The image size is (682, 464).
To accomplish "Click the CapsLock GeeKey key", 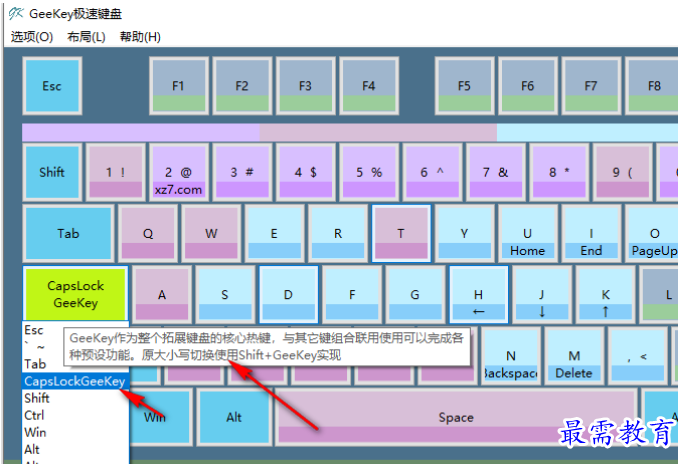I will tap(76, 294).
